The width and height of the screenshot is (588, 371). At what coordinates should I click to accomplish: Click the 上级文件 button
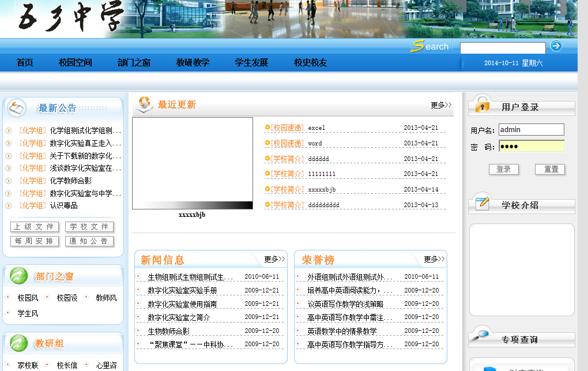pyautogui.click(x=34, y=227)
